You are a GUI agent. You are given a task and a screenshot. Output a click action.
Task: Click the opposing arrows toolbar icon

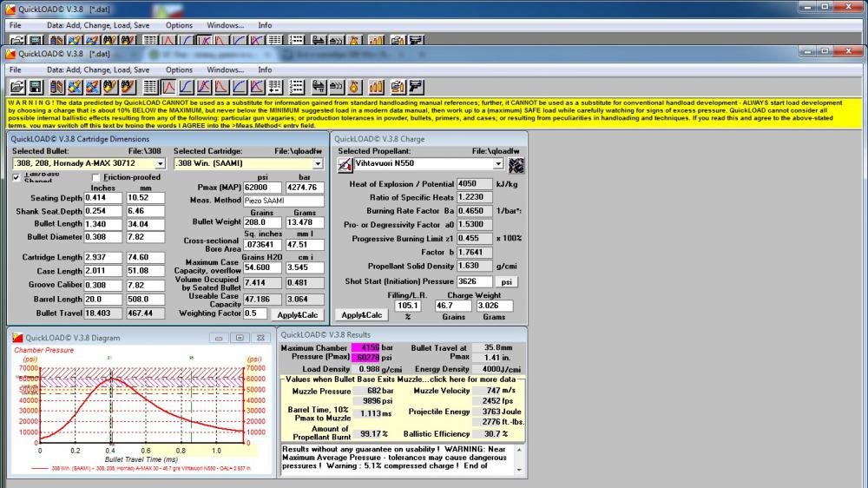[319, 87]
